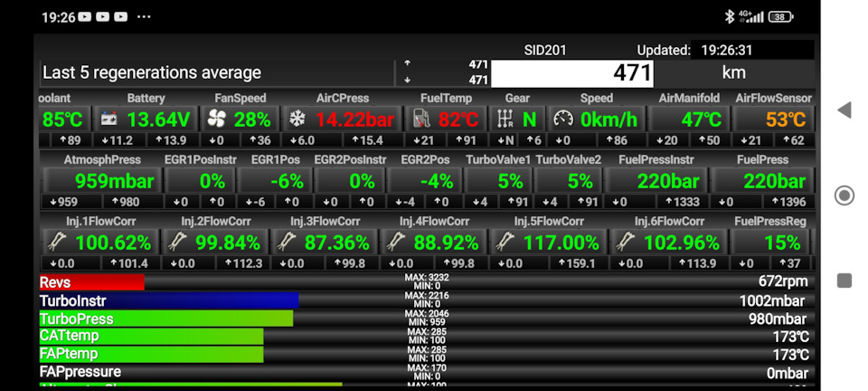
Task: Tap the fan icon in FanSpeed gauge
Action: point(216,119)
